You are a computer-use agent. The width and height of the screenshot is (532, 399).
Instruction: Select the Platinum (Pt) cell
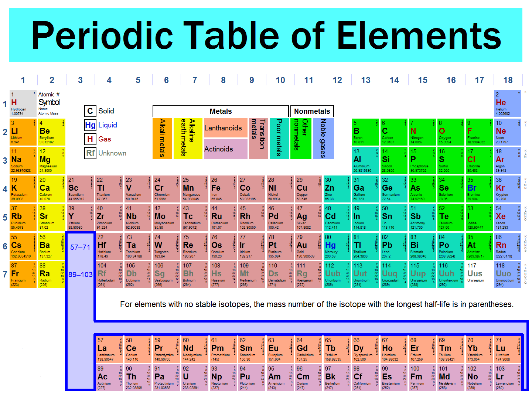coord(280,246)
